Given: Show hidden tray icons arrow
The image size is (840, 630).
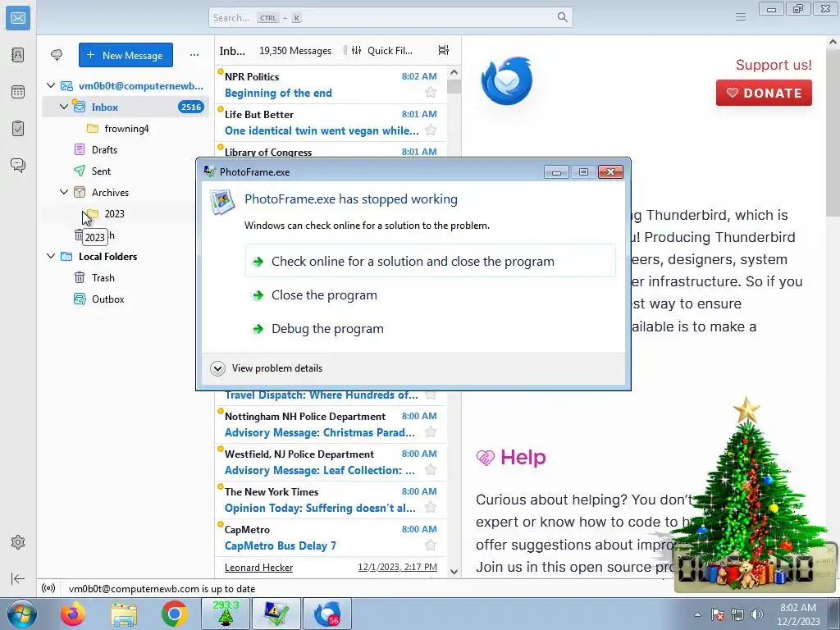Looking at the screenshot, I should (x=697, y=614).
